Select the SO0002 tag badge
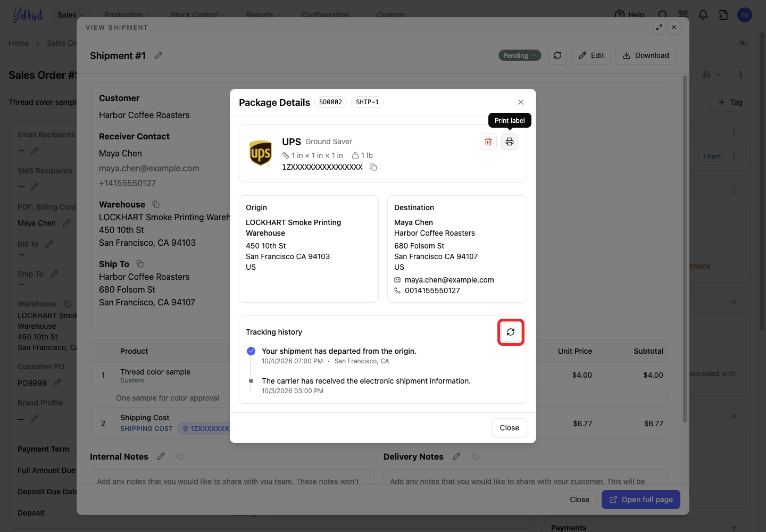 click(x=331, y=102)
